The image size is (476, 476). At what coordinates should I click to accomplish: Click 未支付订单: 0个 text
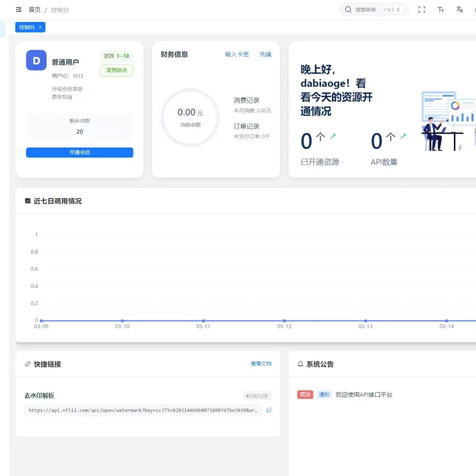pos(252,136)
